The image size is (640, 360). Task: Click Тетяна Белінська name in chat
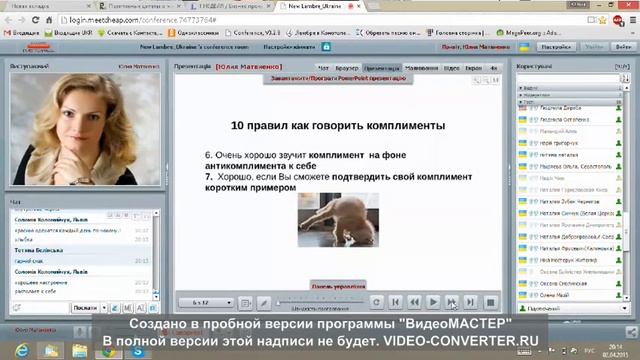tap(38, 250)
